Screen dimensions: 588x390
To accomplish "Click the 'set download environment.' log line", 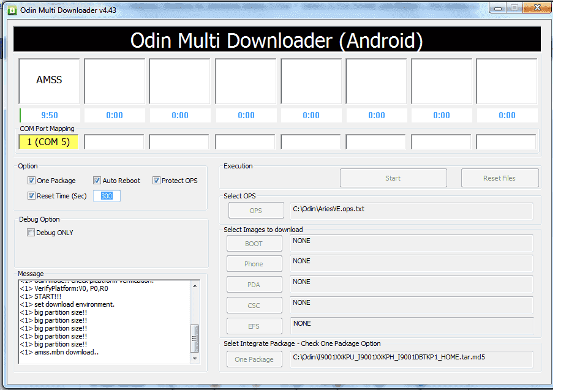I will pyautogui.click(x=67, y=304).
